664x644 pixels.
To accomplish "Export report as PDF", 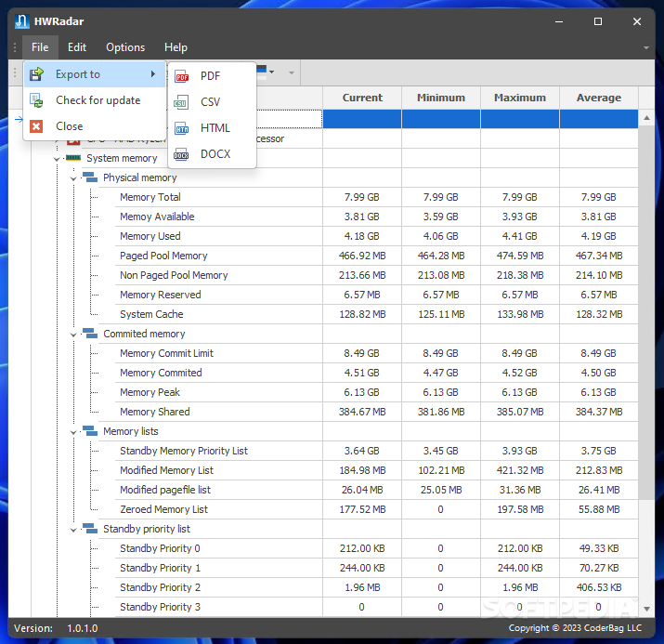I will (x=212, y=76).
